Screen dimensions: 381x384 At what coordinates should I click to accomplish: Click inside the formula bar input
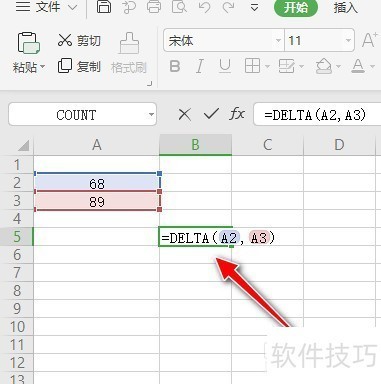(317, 114)
